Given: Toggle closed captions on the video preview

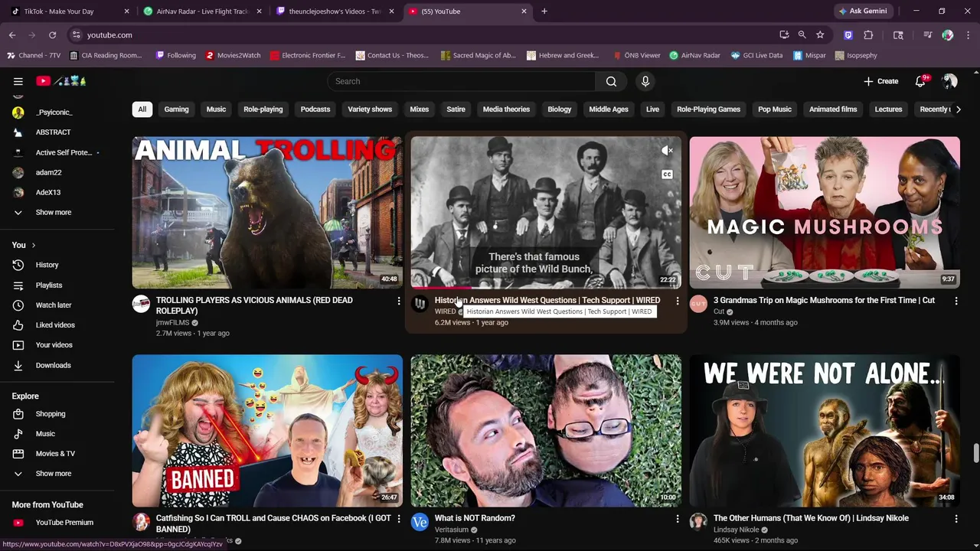Looking at the screenshot, I should tap(667, 174).
